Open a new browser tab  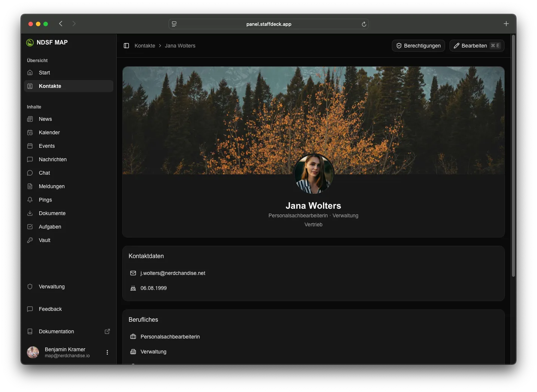pyautogui.click(x=506, y=24)
